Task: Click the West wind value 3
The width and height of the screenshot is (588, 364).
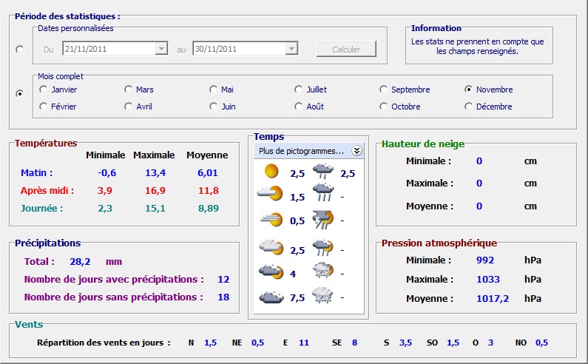Action: [x=490, y=343]
